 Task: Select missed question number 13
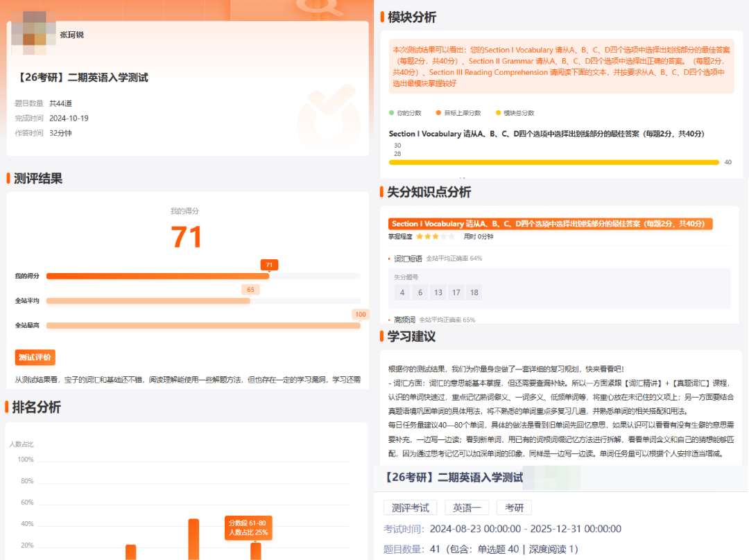tap(438, 292)
